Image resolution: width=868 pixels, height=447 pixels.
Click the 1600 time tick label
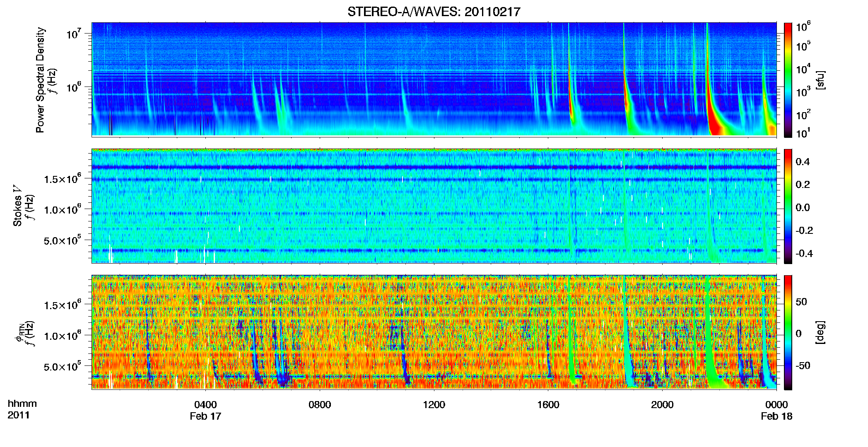point(548,404)
